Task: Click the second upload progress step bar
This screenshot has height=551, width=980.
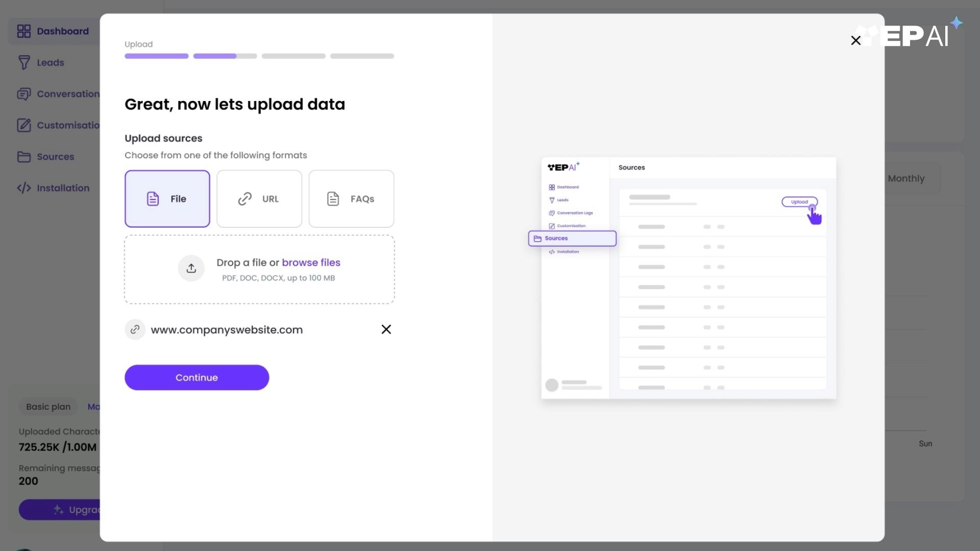Action: coord(225,56)
